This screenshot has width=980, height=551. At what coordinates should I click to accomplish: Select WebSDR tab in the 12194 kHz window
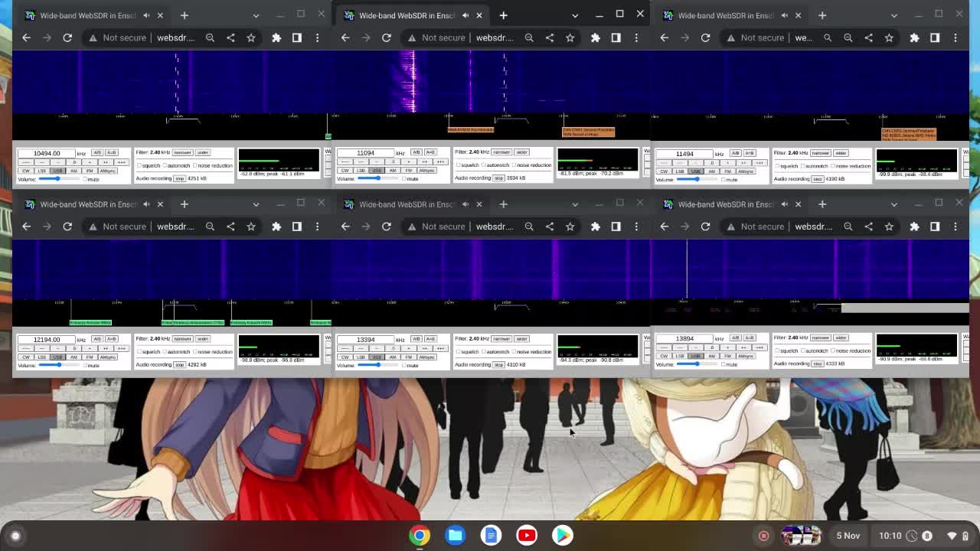pos(93,204)
